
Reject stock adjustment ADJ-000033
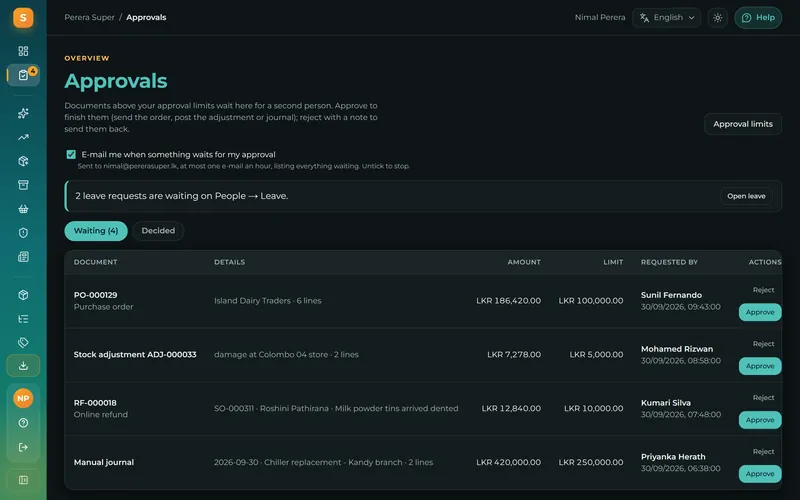click(763, 344)
